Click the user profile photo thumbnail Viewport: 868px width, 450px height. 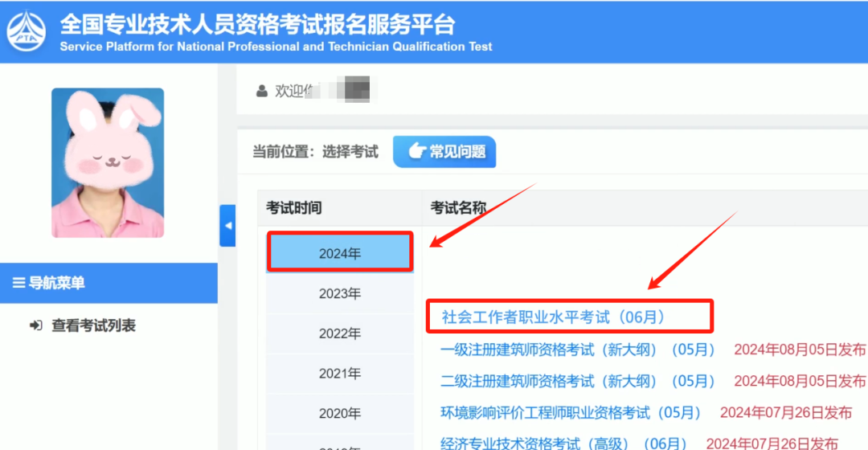(108, 163)
